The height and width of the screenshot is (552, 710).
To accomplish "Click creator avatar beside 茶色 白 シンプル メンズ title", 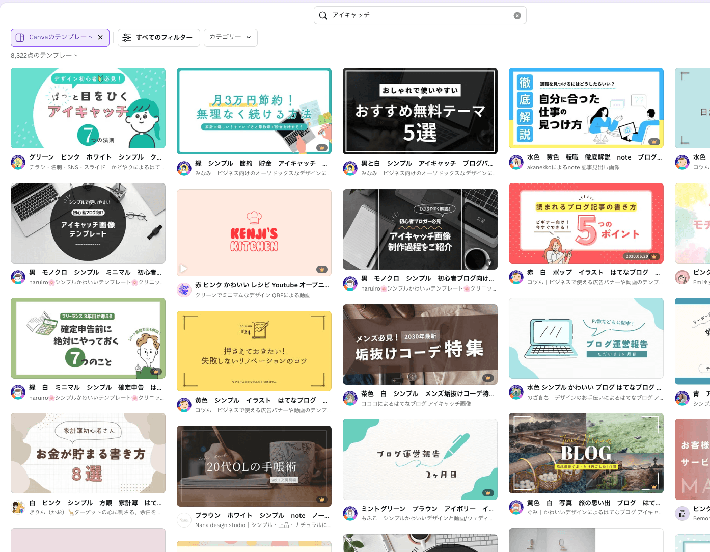I will click(350, 398).
